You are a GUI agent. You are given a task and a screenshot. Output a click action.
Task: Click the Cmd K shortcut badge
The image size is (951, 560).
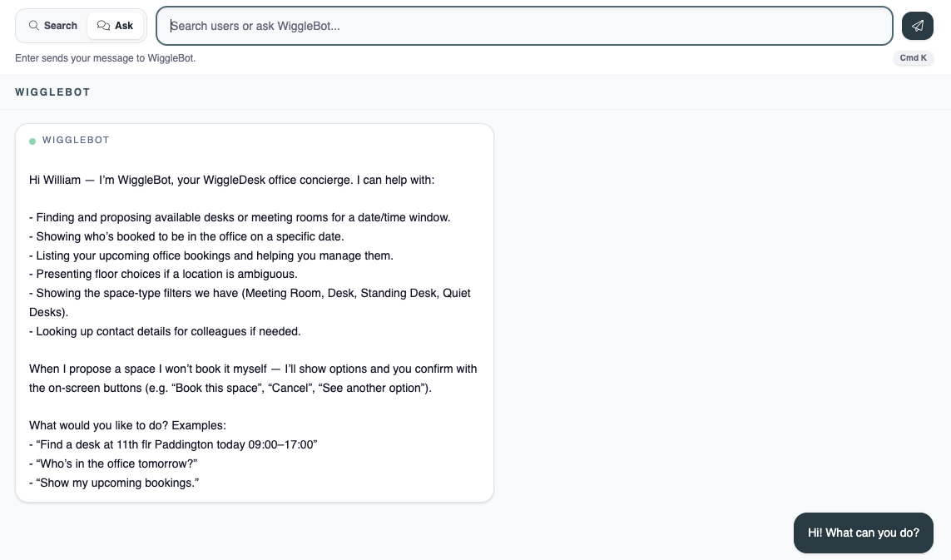[913, 57]
